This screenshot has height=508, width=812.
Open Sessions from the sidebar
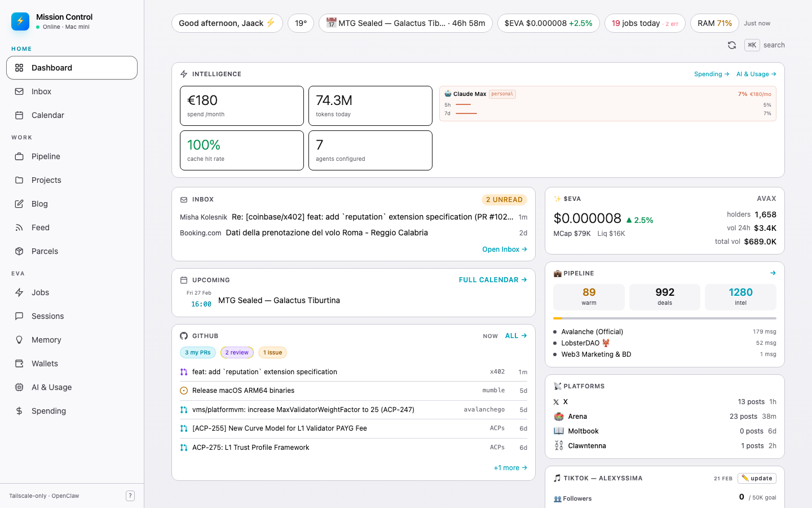coord(72,316)
